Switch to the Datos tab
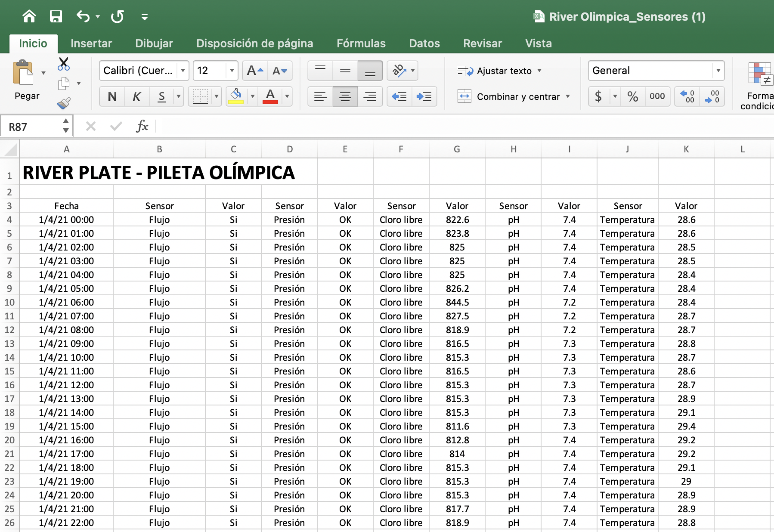 click(424, 43)
